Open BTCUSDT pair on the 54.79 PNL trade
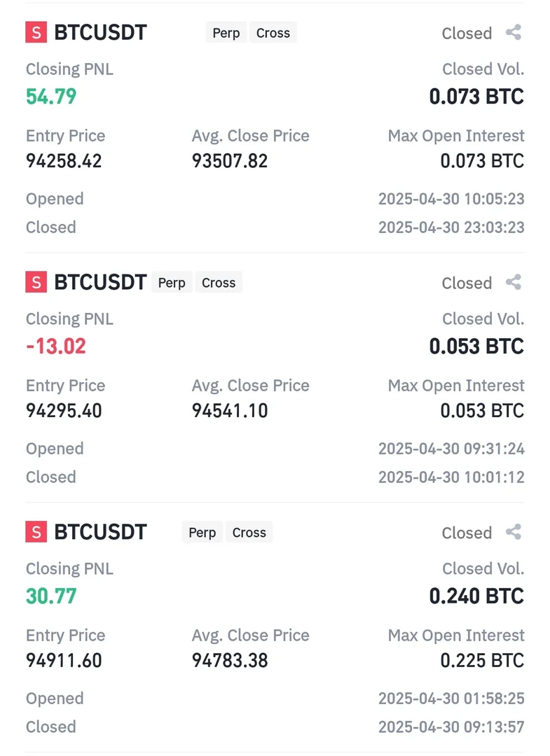The image size is (550, 756). (x=100, y=32)
